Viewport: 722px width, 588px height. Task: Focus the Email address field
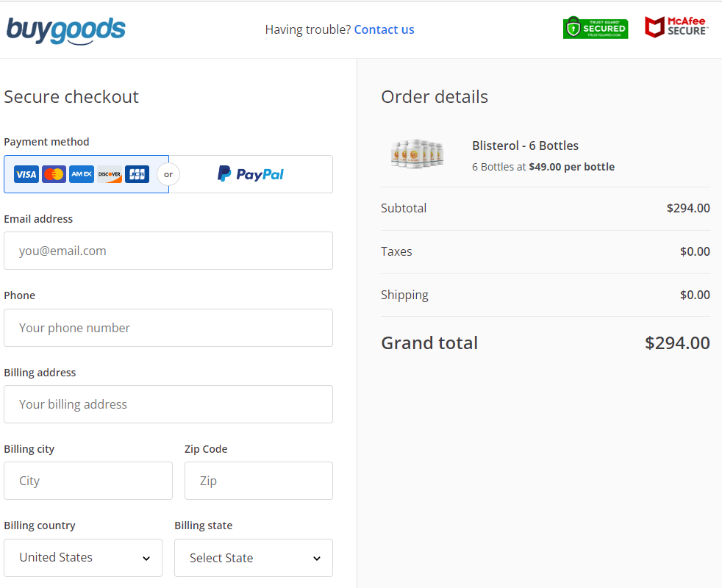(168, 251)
